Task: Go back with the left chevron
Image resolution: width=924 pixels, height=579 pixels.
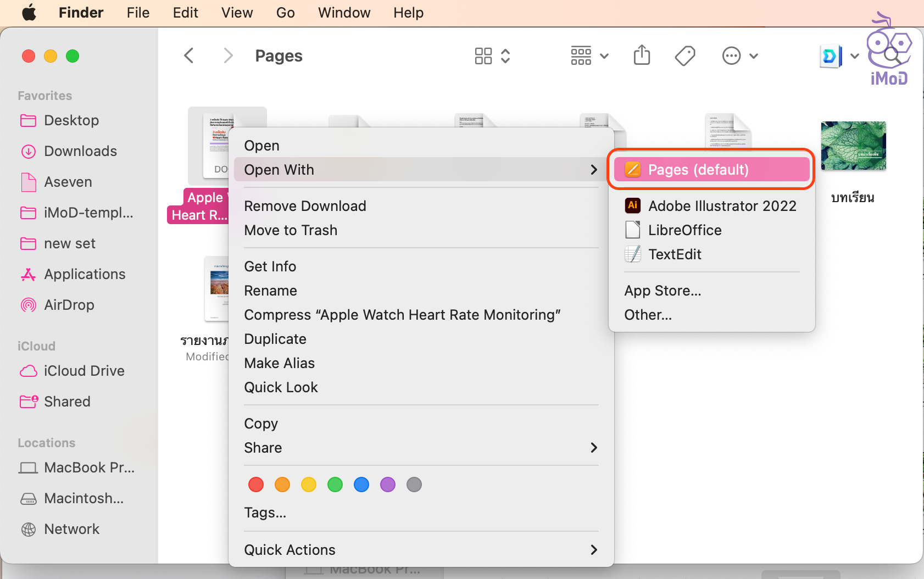Action: click(x=189, y=55)
